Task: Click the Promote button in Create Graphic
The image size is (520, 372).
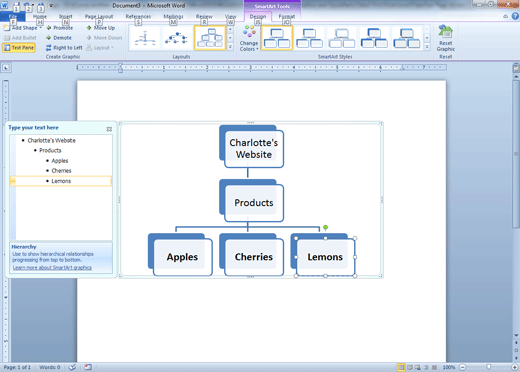Action: (x=59, y=28)
